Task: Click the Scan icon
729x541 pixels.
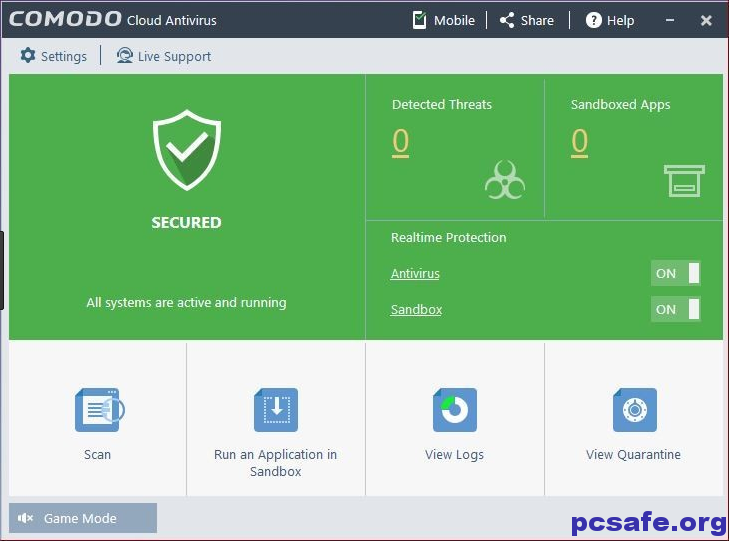Action: click(98, 410)
